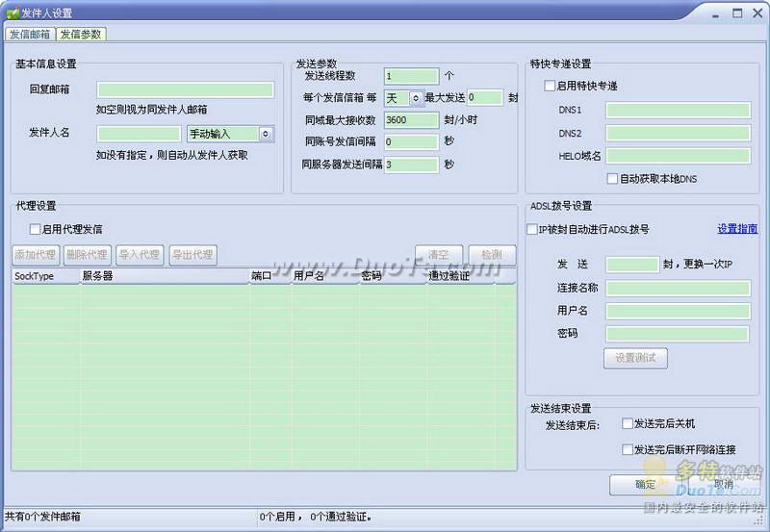Expand the 天 period dropdown
The image size is (770, 532).
point(403,97)
